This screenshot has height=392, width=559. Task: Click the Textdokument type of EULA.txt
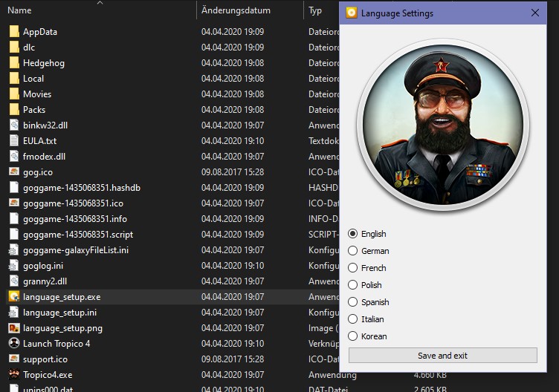pyautogui.click(x=323, y=141)
